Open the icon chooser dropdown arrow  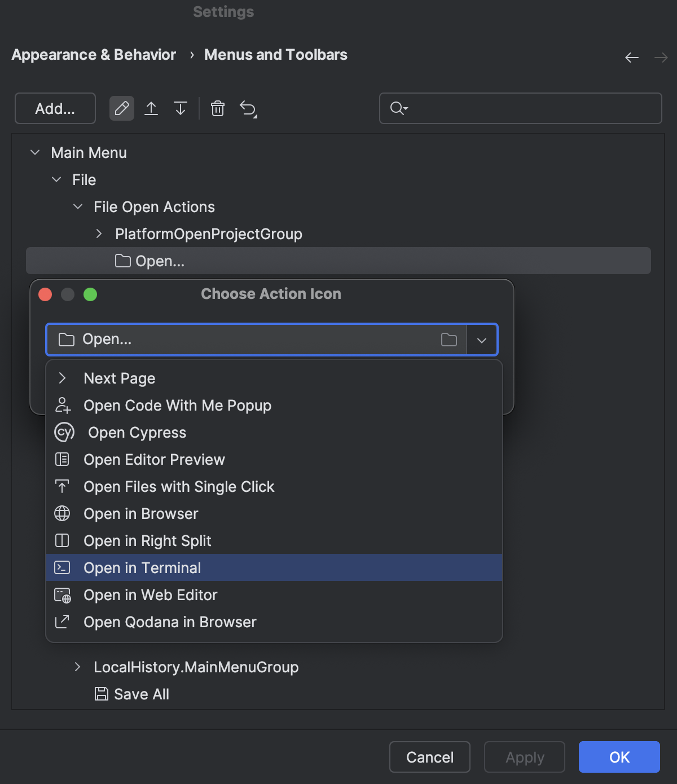[482, 339]
